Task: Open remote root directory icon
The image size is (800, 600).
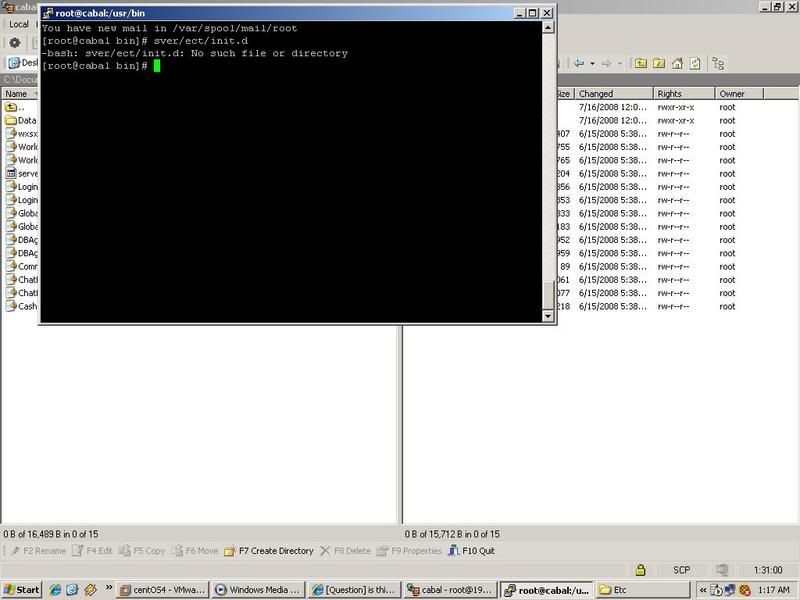Action: (659, 63)
